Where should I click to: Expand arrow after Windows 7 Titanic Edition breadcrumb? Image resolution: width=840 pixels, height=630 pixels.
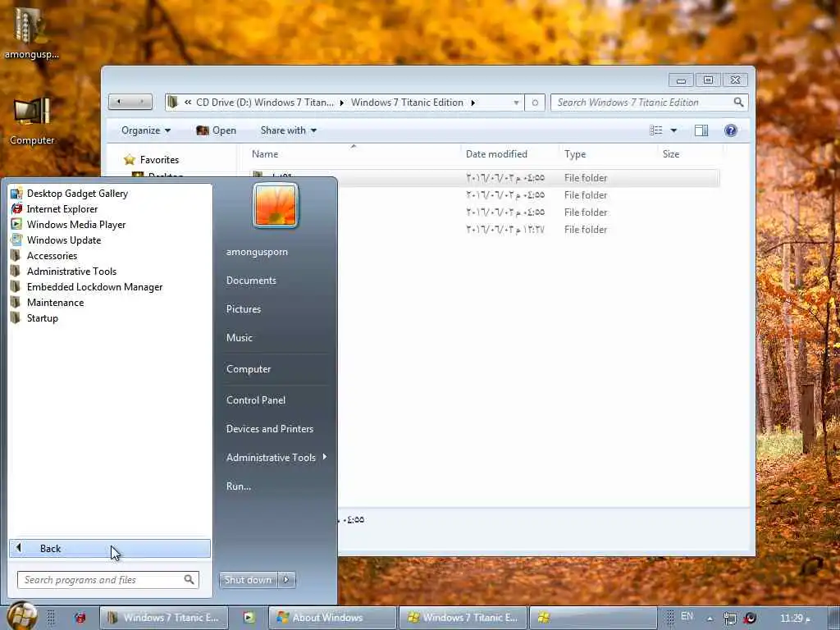coord(473,103)
